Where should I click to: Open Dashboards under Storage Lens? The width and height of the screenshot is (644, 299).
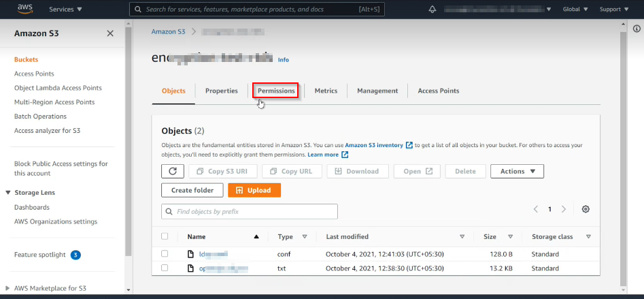coord(32,207)
